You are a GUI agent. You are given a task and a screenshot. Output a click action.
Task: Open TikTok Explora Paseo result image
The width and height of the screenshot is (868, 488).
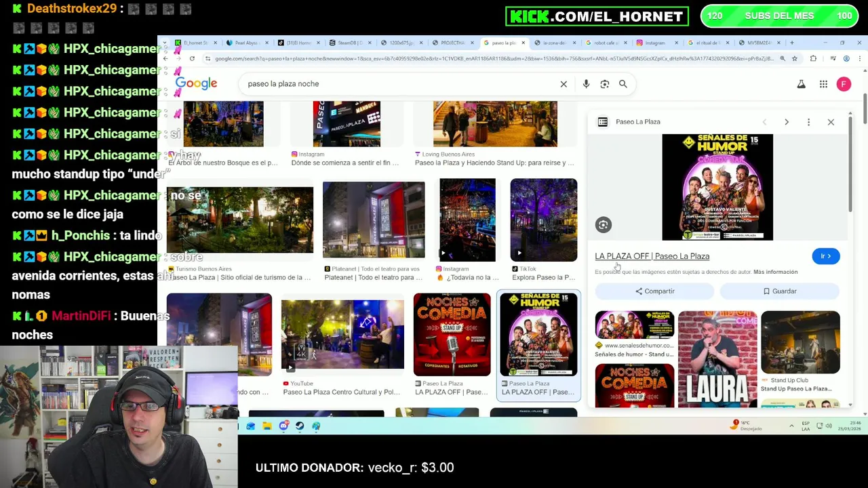click(x=544, y=220)
